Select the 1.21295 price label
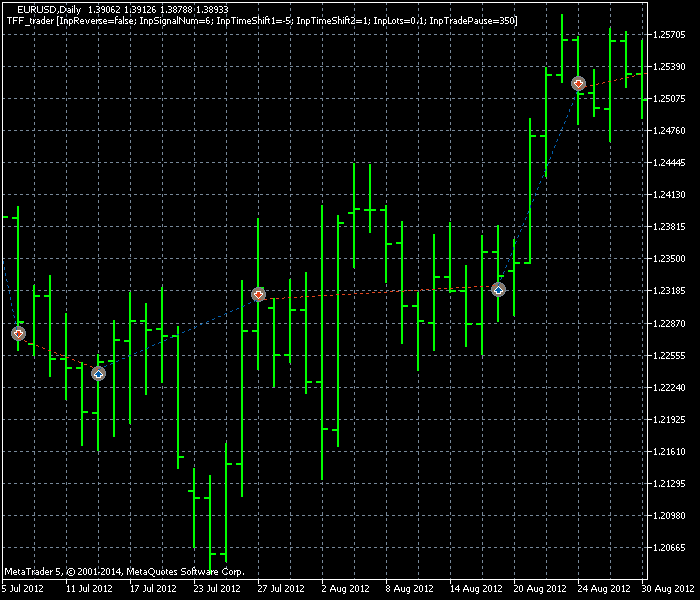Viewport: 700px width, 600px height. point(669,483)
